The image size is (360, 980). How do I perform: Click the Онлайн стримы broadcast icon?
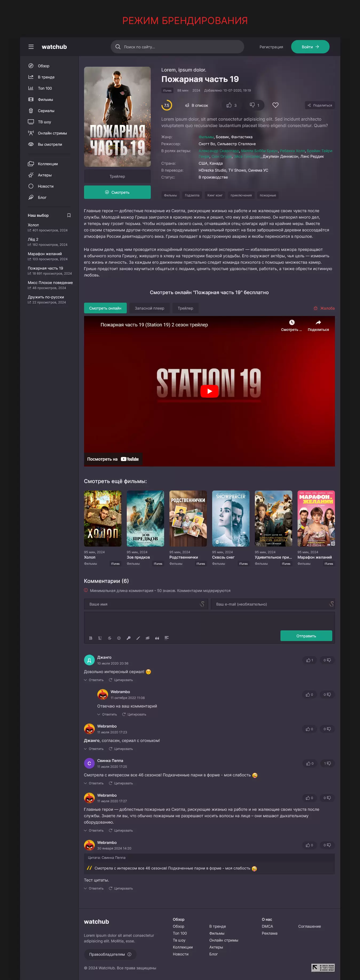click(31, 133)
